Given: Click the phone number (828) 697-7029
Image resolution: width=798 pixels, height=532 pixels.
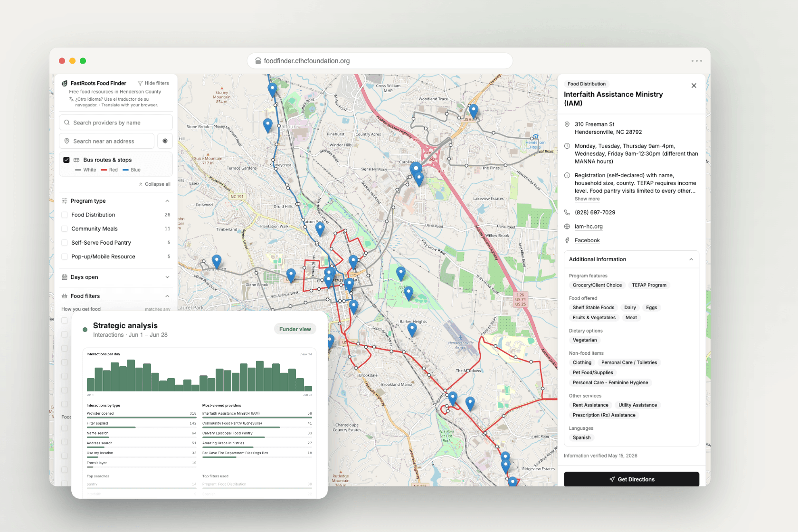Looking at the screenshot, I should tap(595, 212).
